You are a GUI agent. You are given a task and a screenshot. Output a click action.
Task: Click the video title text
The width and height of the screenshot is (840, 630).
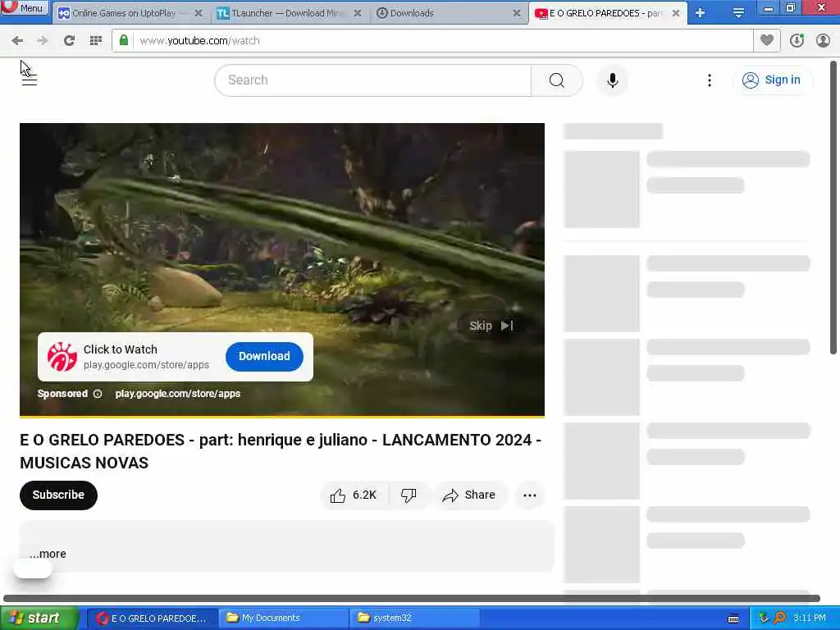pos(281,451)
